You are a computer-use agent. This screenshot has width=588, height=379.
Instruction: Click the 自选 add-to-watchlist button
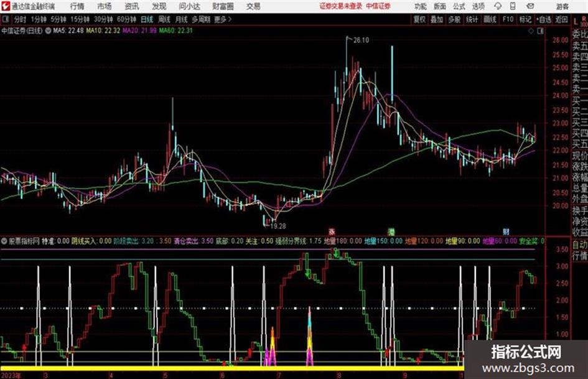[544, 19]
